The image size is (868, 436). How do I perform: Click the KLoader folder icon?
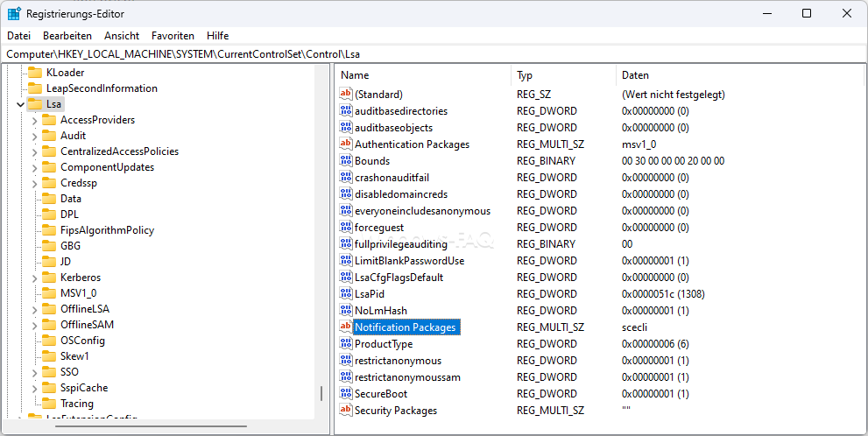(x=35, y=73)
